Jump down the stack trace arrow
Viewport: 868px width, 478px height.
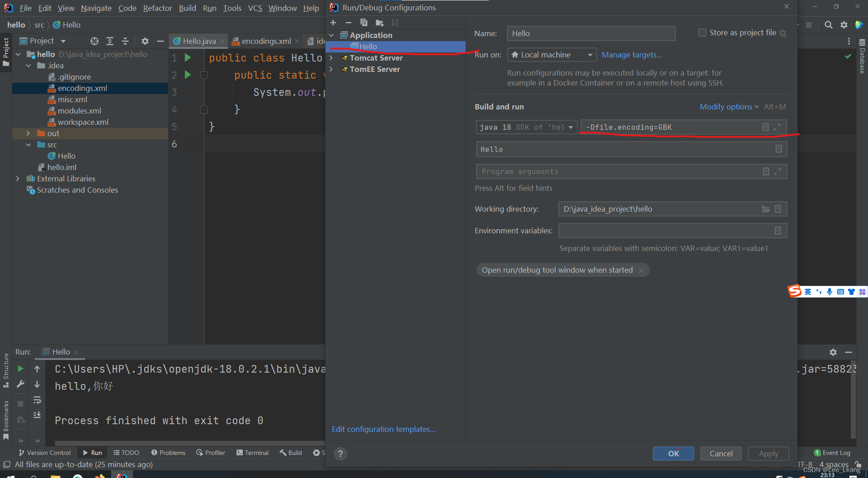[37, 384]
